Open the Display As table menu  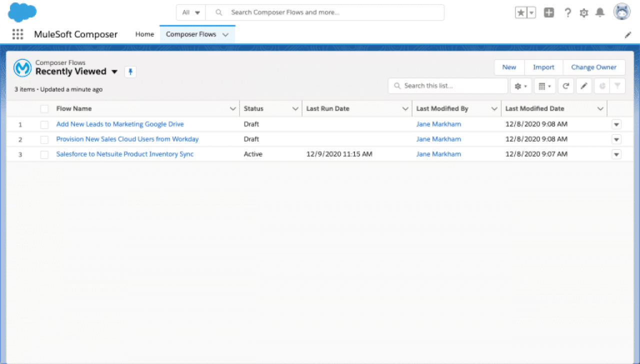point(545,86)
